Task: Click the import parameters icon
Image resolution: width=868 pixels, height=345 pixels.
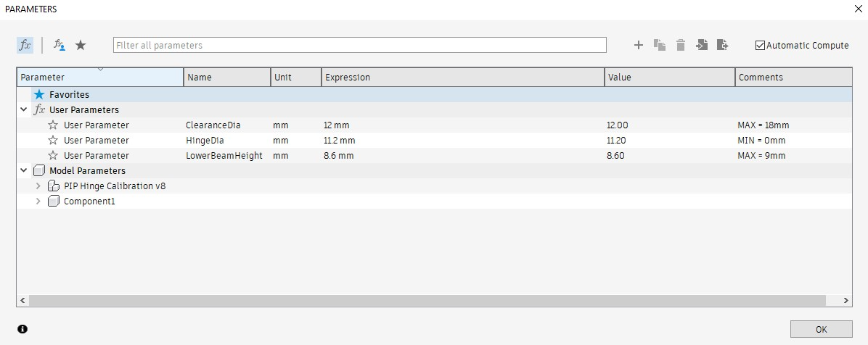Action: coord(702,46)
